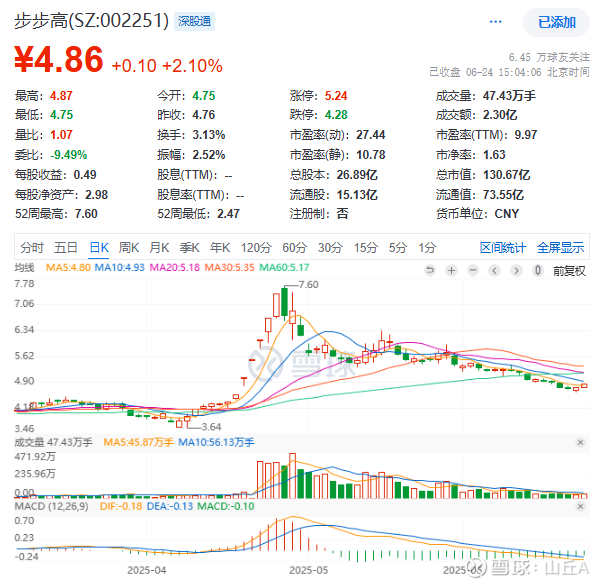The image size is (606, 586).
Task: Click the 市盈率(TTM) 9.97 value
Action: click(x=526, y=135)
